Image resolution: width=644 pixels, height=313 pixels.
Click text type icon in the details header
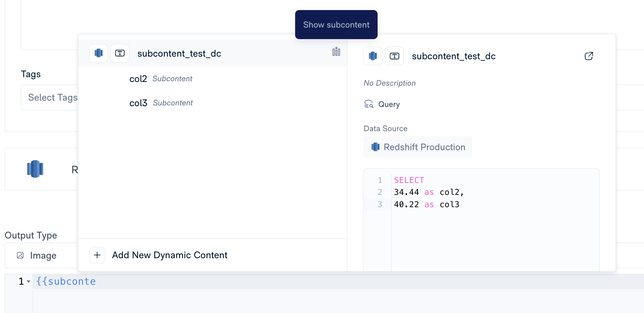click(394, 56)
